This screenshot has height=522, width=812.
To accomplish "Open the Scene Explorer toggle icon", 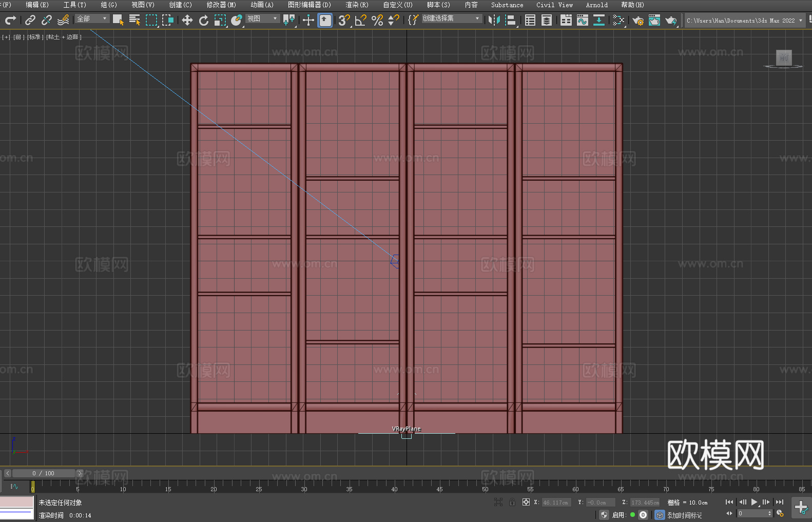I will [x=530, y=20].
